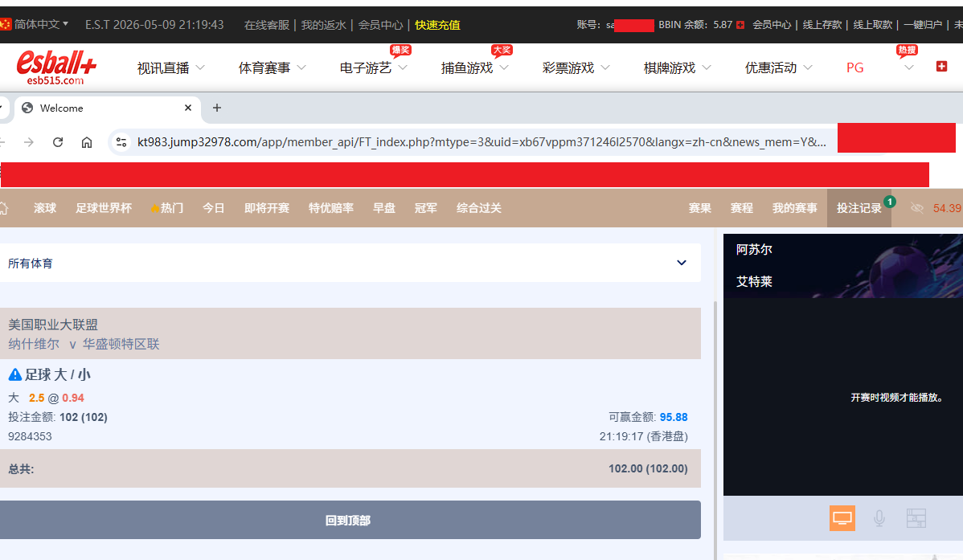The height and width of the screenshot is (560, 963).
Task: Switch to the 滚球 tab
Action: coord(45,208)
